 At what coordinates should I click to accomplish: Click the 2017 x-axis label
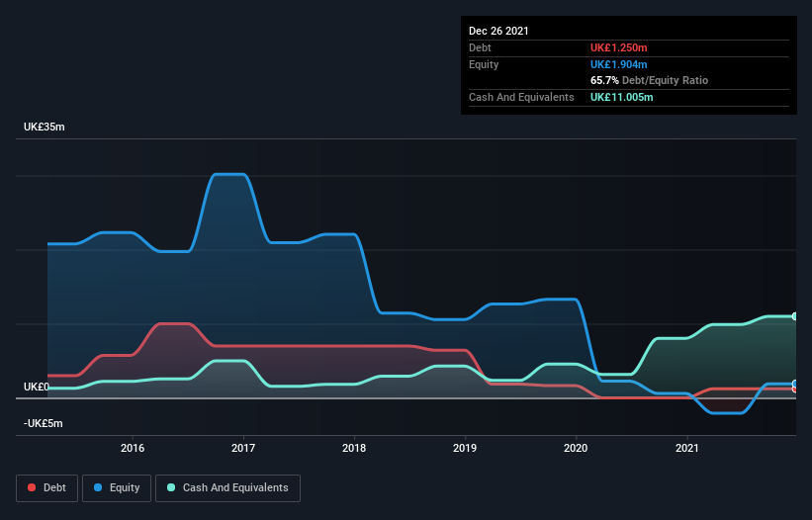tap(243, 448)
